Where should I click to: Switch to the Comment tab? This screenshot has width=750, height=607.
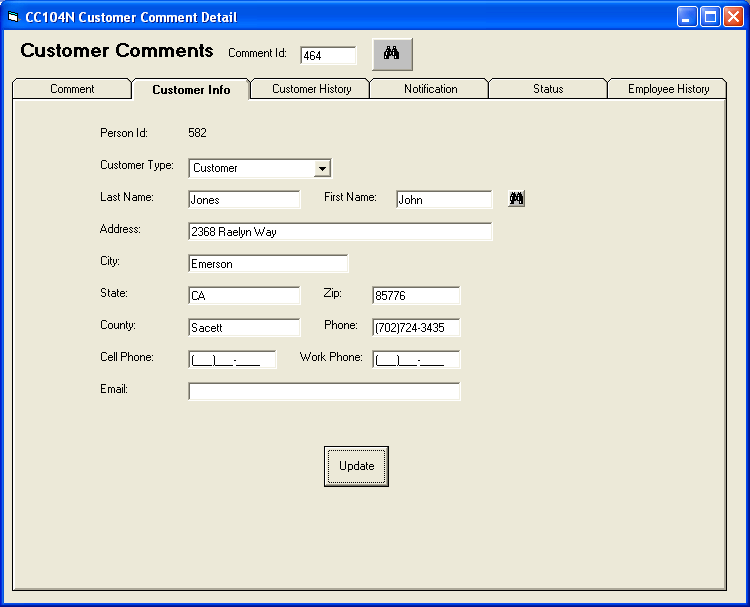72,89
